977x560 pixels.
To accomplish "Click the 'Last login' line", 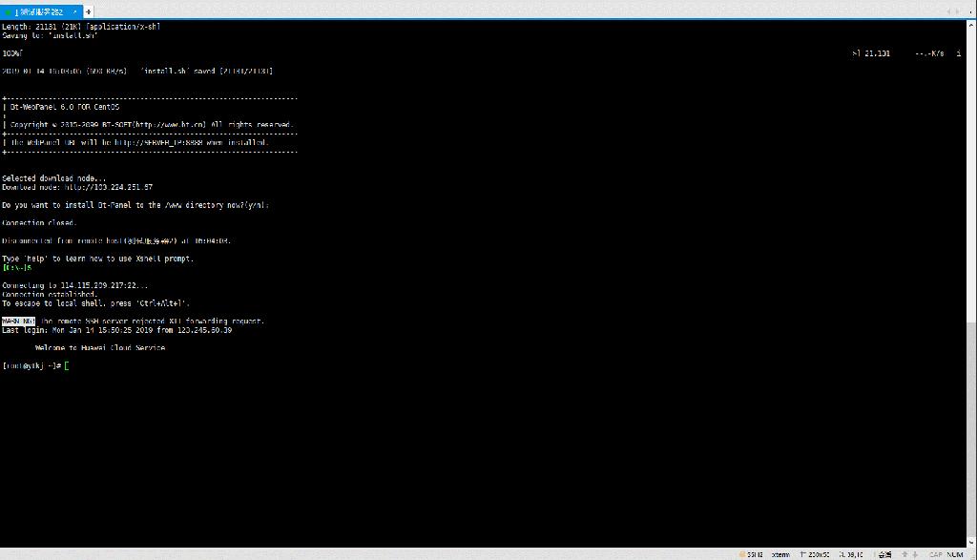I will (117, 330).
